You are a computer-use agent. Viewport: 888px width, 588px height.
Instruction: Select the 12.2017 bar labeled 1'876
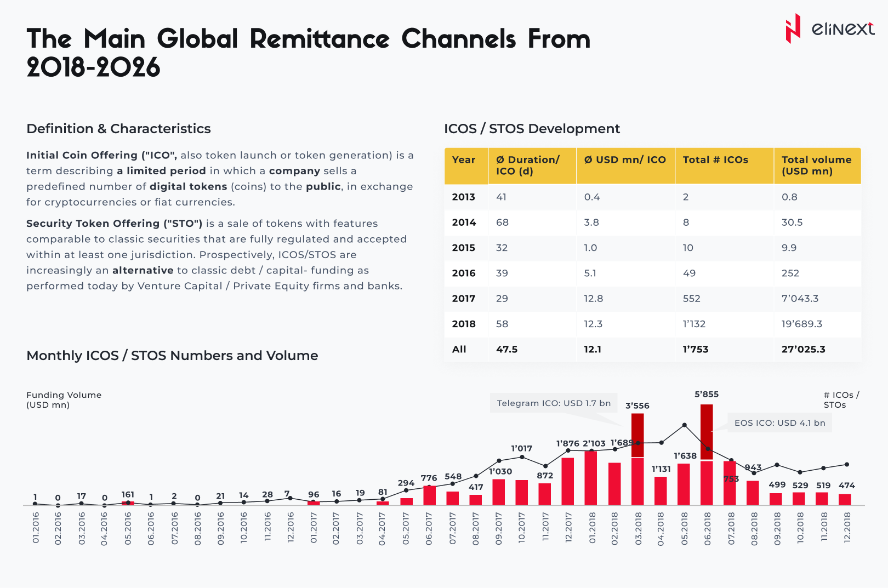pyautogui.click(x=568, y=481)
